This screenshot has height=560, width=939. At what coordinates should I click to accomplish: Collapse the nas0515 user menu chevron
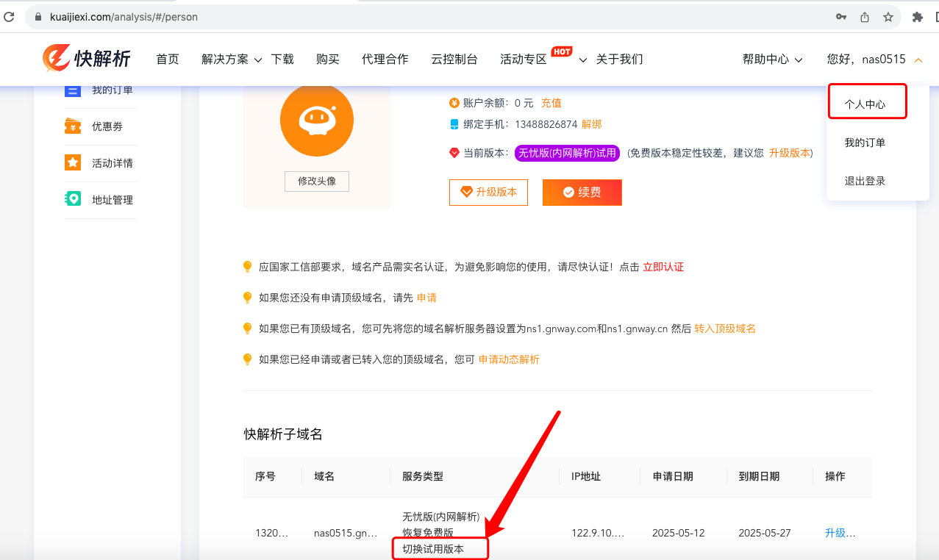tap(918, 60)
